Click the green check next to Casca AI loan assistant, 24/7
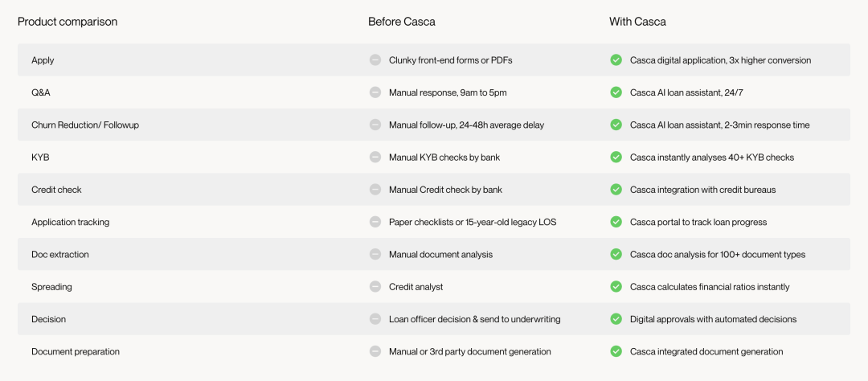 point(616,92)
